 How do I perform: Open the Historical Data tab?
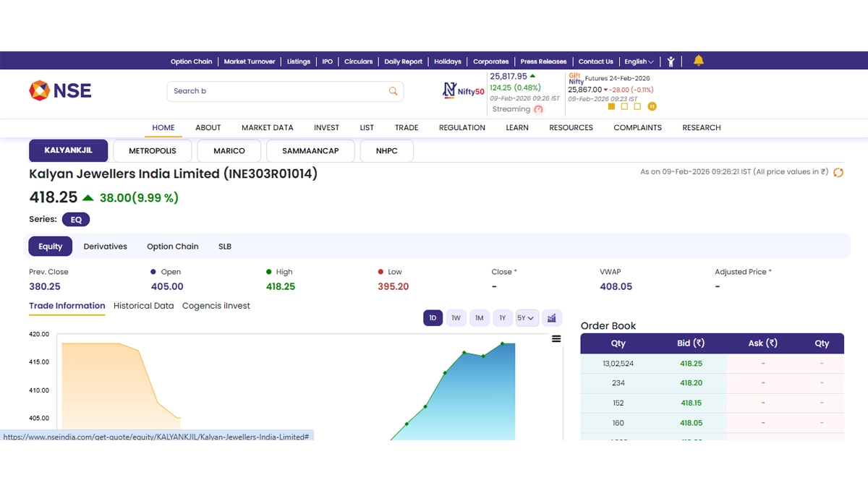[x=143, y=306]
